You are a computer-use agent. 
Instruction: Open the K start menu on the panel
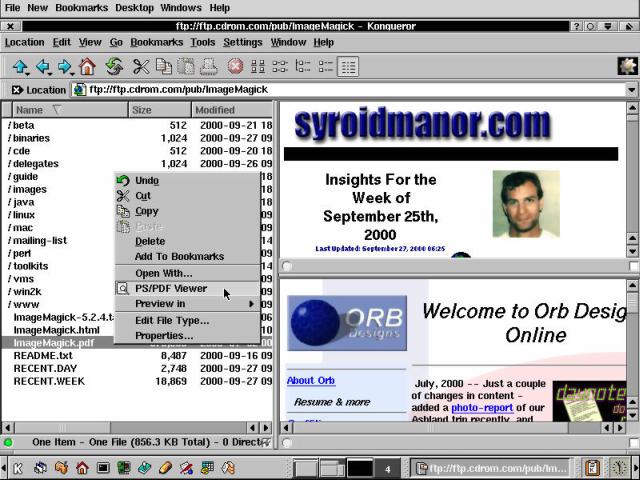[x=17, y=467]
